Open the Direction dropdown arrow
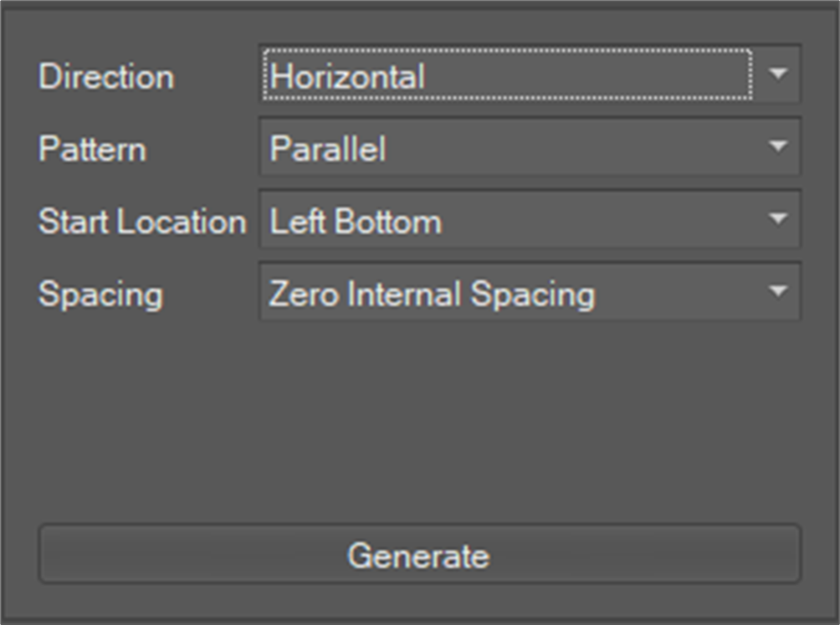 tap(778, 74)
